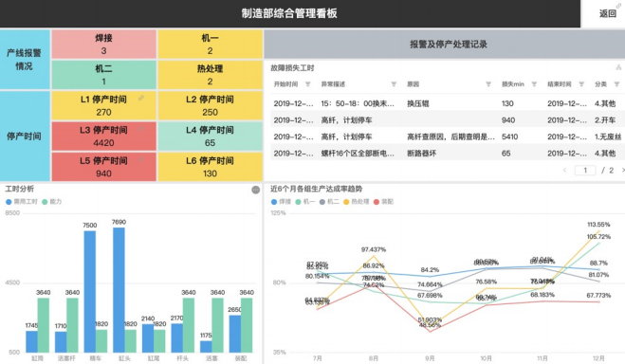Toggle 热处理 series in trend chart legend

356,202
